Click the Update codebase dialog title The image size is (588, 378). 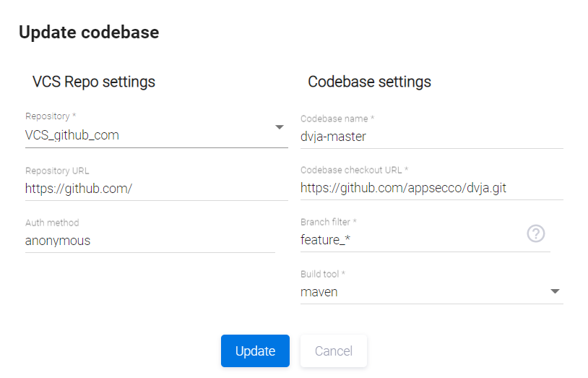[x=89, y=33]
